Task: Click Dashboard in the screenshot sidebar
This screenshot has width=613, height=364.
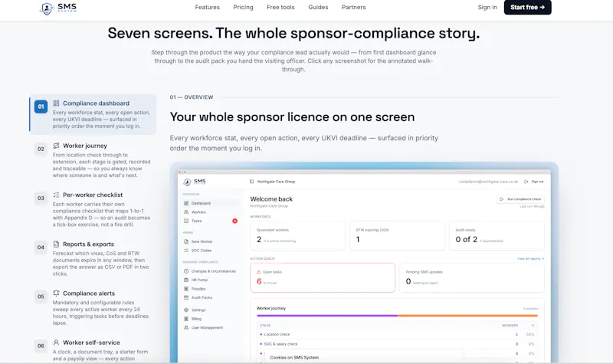Action: 211,203
